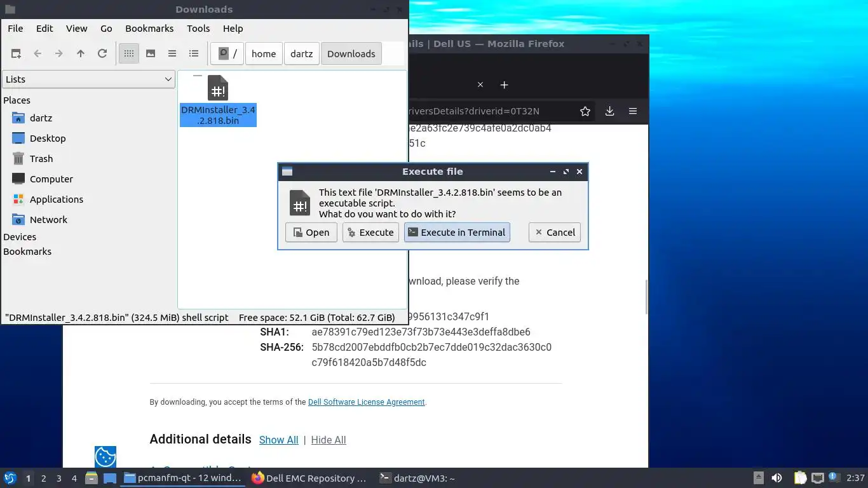Screen dimensions: 868x488
Task: Switch to detailed list view
Action: [194, 54]
